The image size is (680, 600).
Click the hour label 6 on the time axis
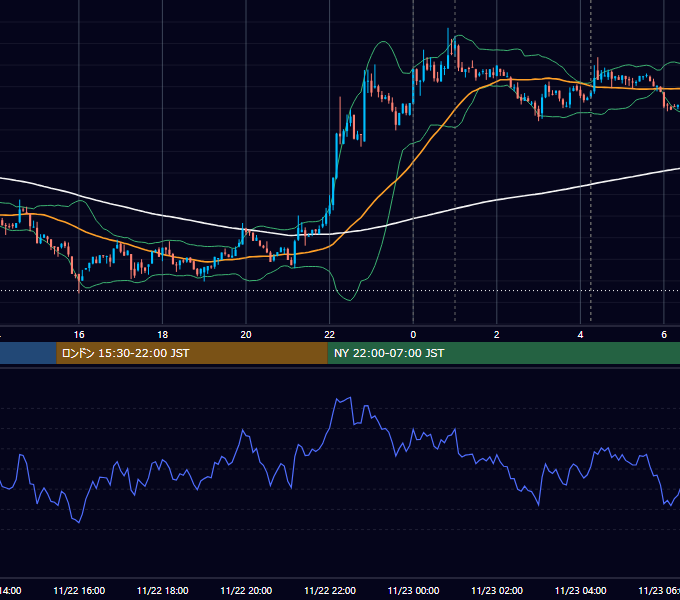[x=664, y=334]
